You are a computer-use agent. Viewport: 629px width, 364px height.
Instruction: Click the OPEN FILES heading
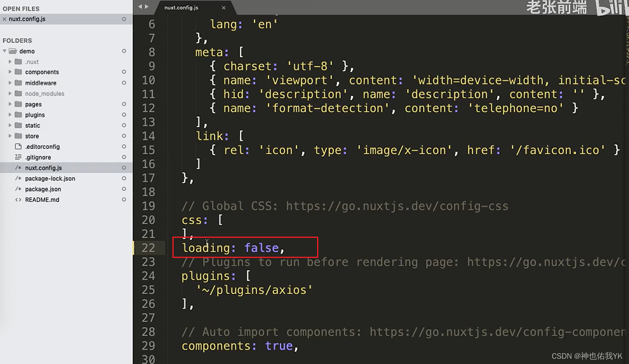[21, 8]
